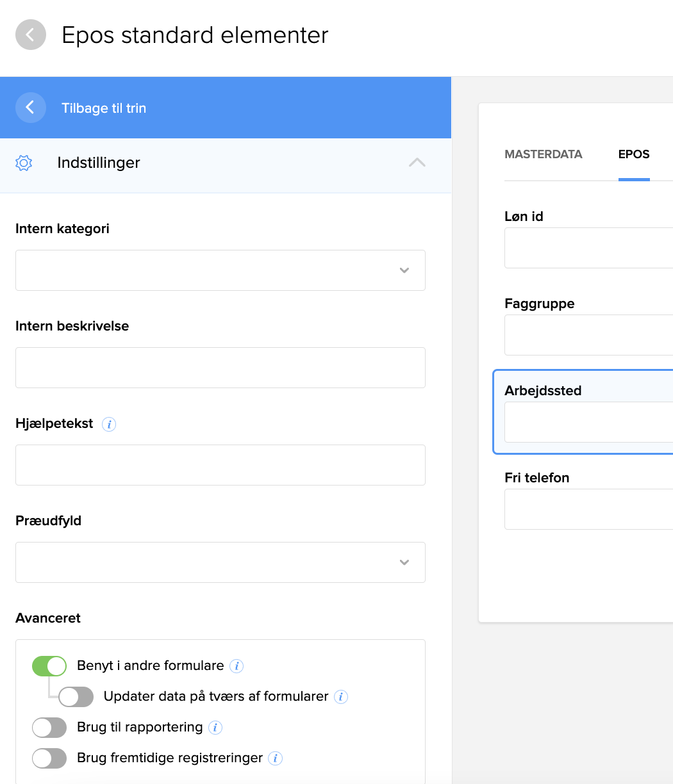Select the EPOS tab

[634, 154]
